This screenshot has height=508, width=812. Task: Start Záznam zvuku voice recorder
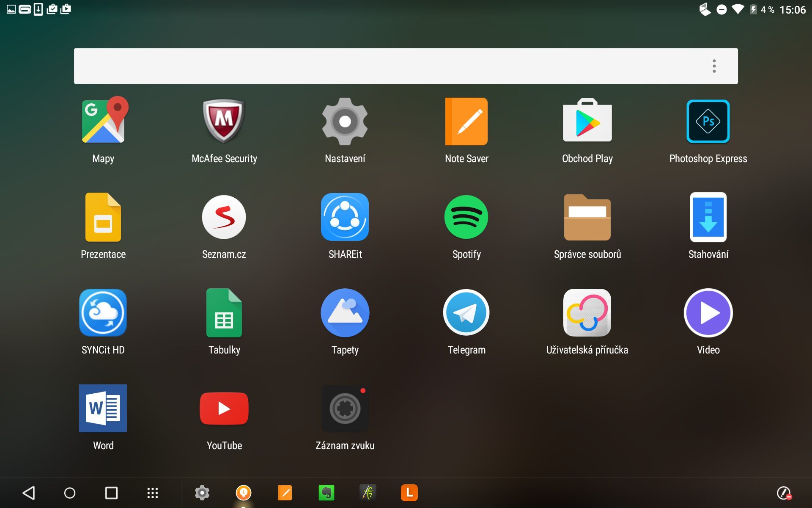click(x=345, y=409)
